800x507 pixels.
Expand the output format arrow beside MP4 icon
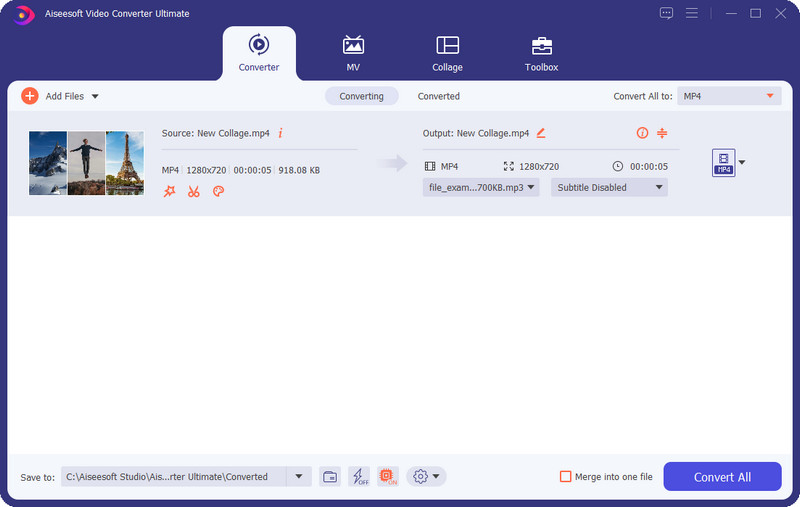coord(742,162)
